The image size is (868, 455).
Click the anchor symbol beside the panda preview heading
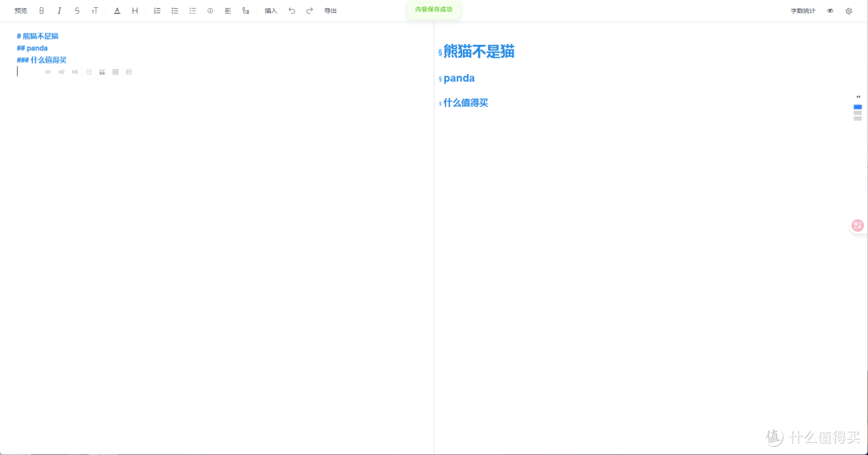coord(440,79)
